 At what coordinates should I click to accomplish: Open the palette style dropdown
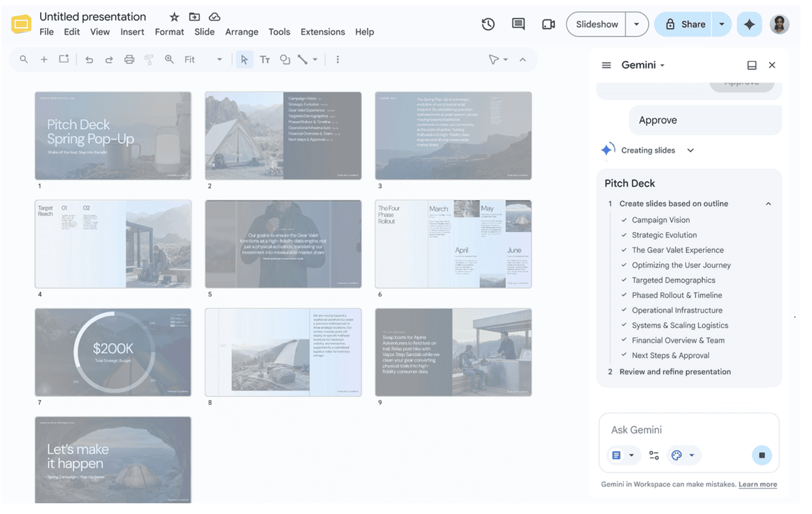coord(683,455)
